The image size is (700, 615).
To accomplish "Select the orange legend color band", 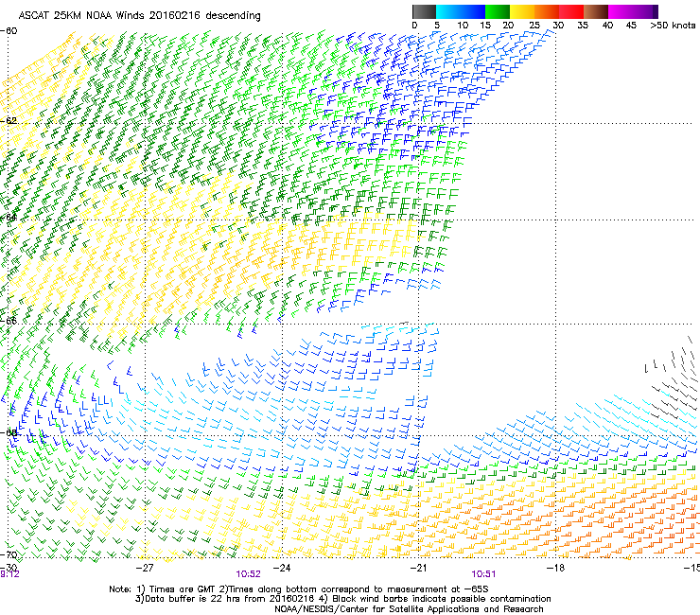I will pos(547,11).
